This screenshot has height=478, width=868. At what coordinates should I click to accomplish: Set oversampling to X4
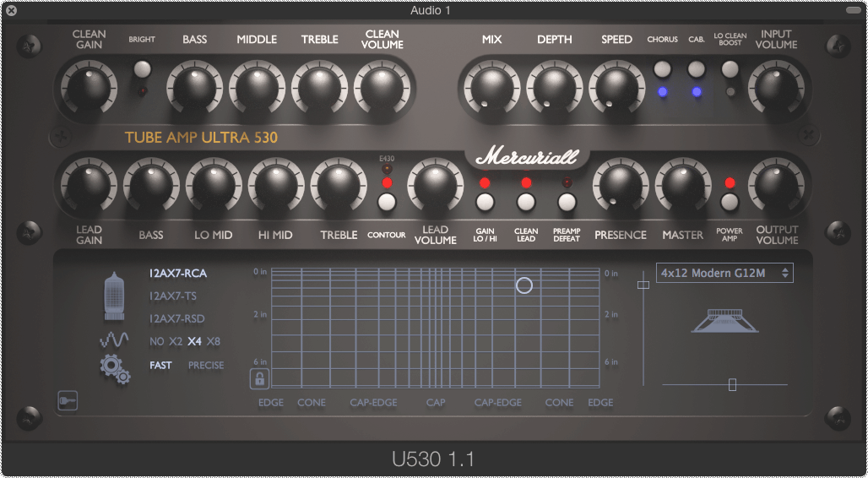(x=194, y=341)
